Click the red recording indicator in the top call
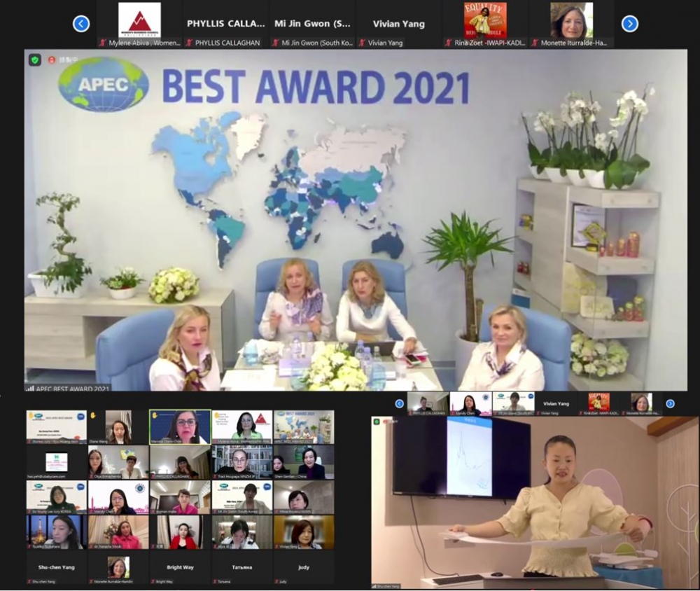This screenshot has width=700, height=591. point(51,60)
